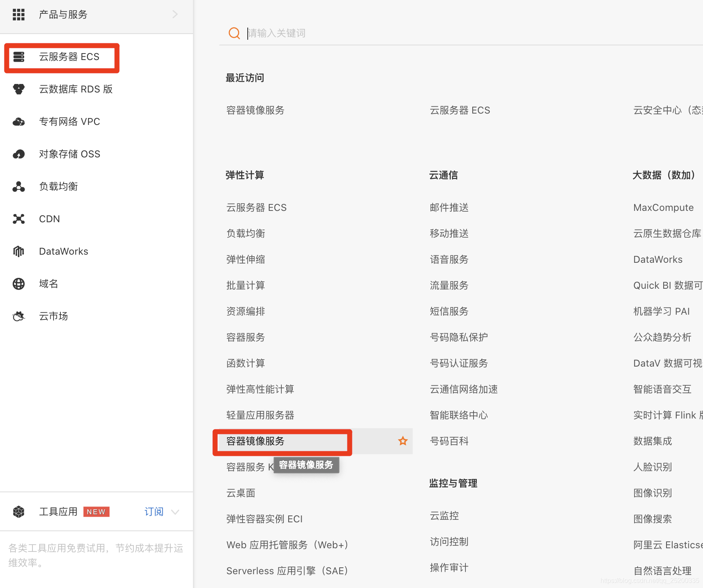The image size is (703, 588).
Task: Open 语音服务
Action: coord(449,260)
